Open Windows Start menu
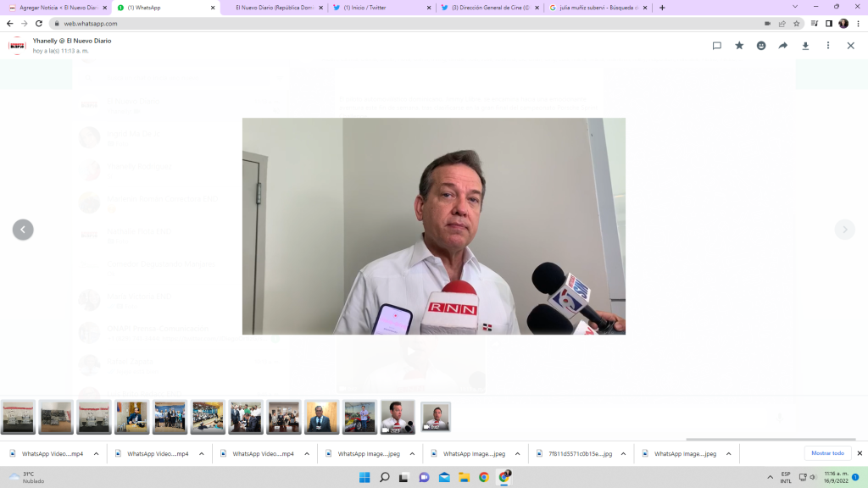This screenshot has height=488, width=868. pyautogui.click(x=364, y=477)
